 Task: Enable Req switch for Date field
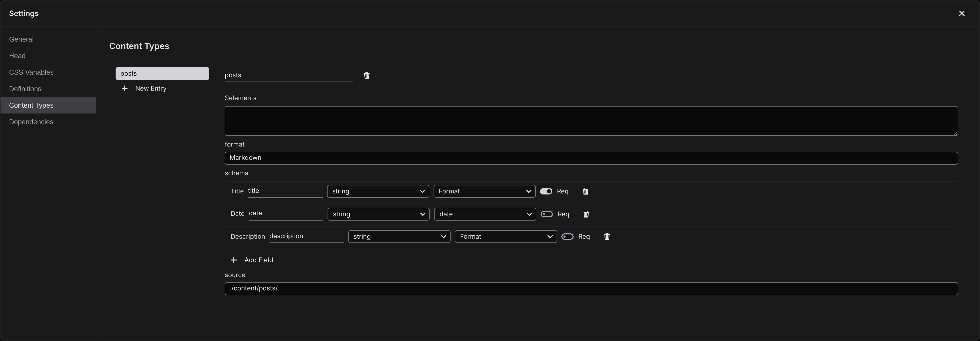(x=547, y=214)
